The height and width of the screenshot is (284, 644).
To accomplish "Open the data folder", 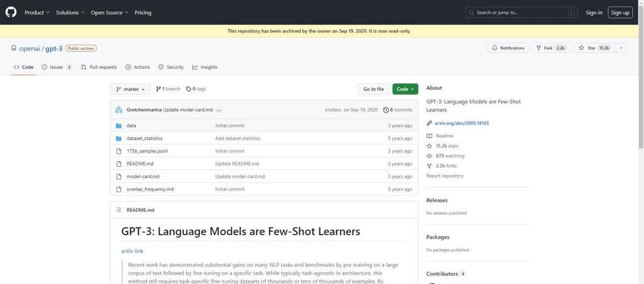I will pyautogui.click(x=131, y=126).
